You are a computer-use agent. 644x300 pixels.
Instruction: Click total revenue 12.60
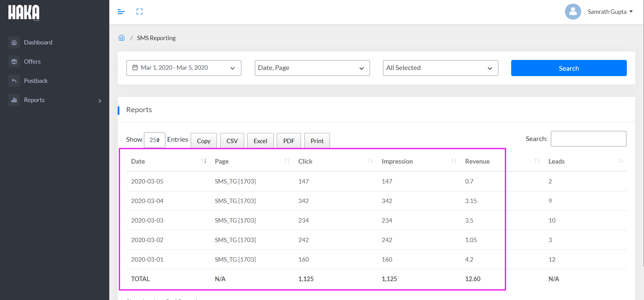pos(472,279)
